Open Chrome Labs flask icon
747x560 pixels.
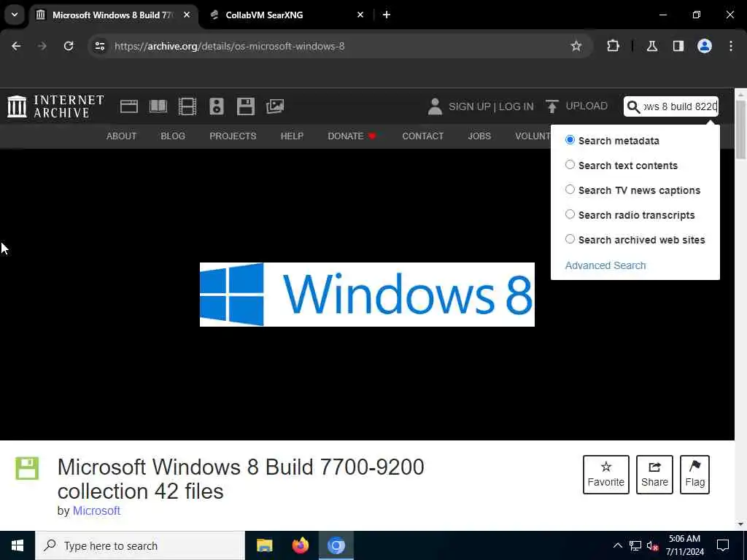[x=652, y=46]
